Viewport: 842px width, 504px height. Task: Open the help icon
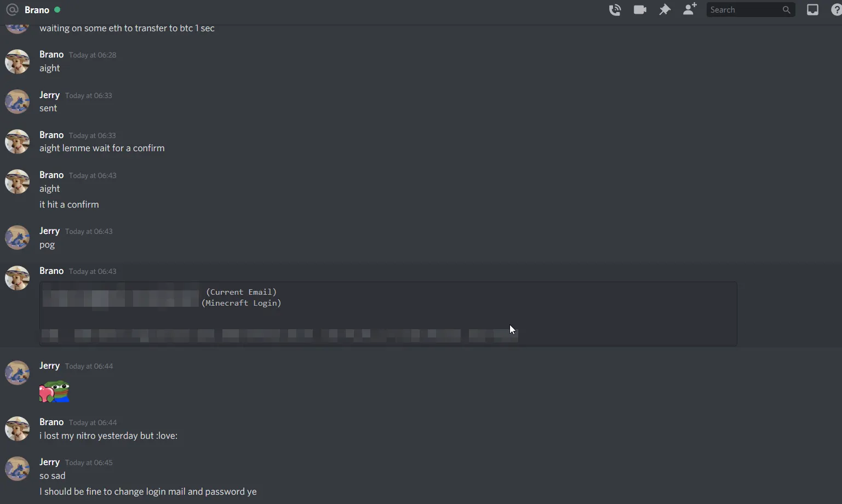836,10
